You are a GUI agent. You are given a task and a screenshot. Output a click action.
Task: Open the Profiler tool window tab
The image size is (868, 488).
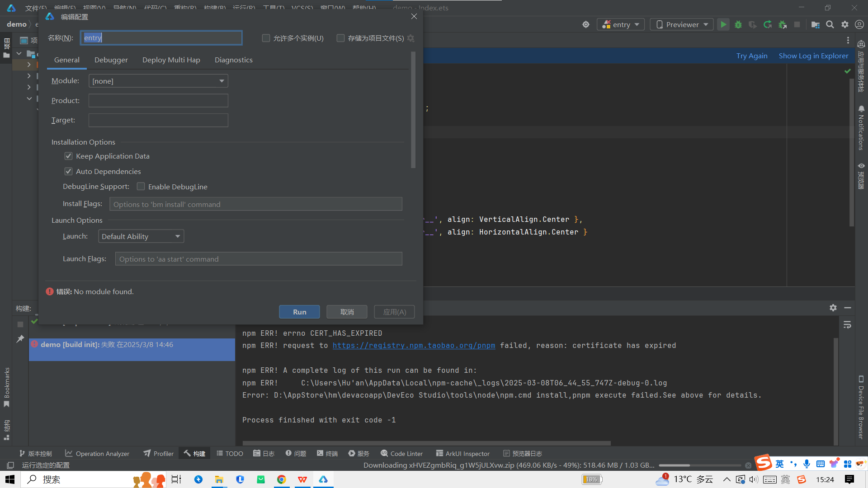(x=158, y=454)
